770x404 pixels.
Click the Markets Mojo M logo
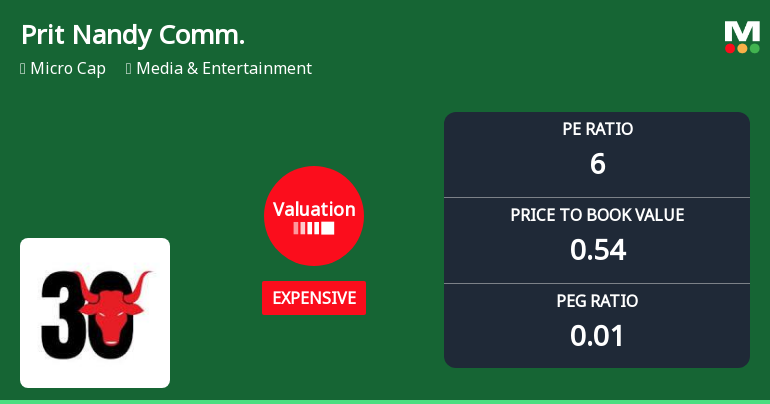(x=742, y=31)
